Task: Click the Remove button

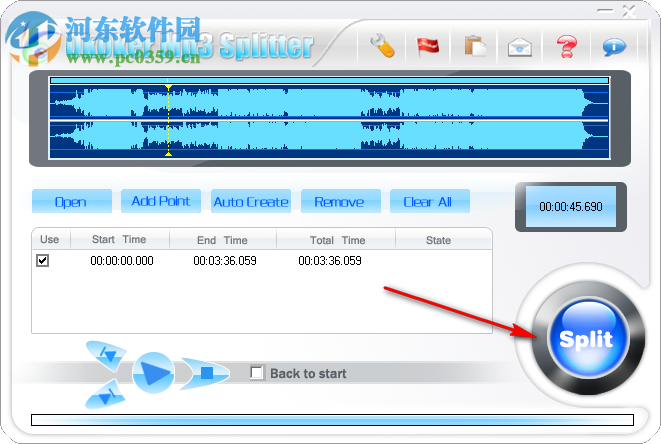Action: [x=341, y=202]
